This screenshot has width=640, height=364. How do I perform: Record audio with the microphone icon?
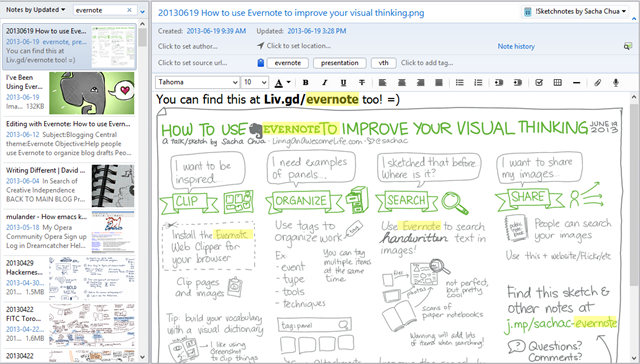[x=616, y=82]
